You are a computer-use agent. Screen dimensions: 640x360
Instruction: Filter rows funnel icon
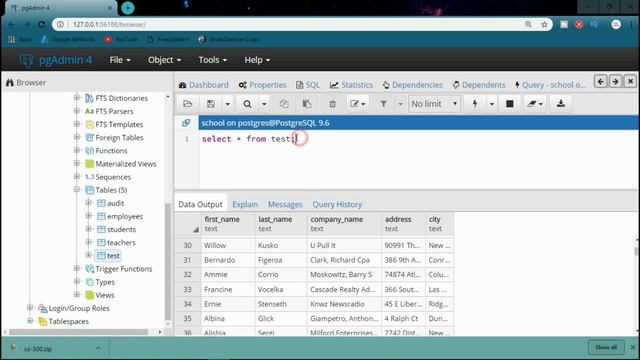tap(384, 104)
